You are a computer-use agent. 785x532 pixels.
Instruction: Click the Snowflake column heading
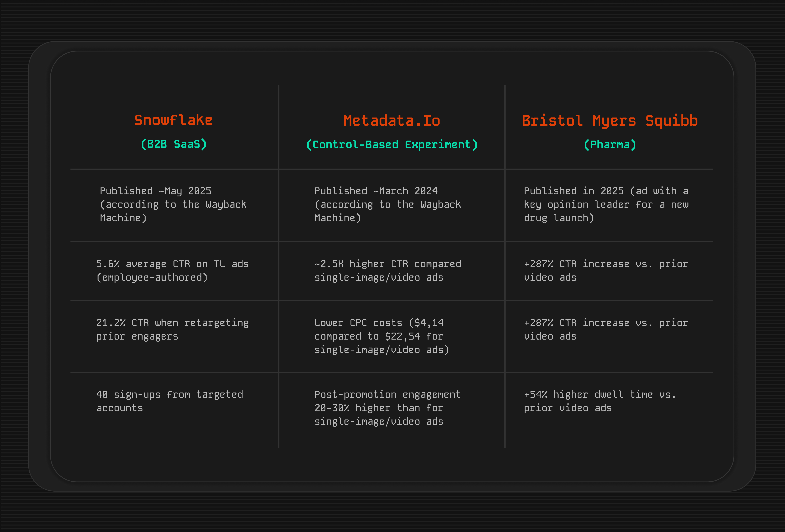(173, 120)
